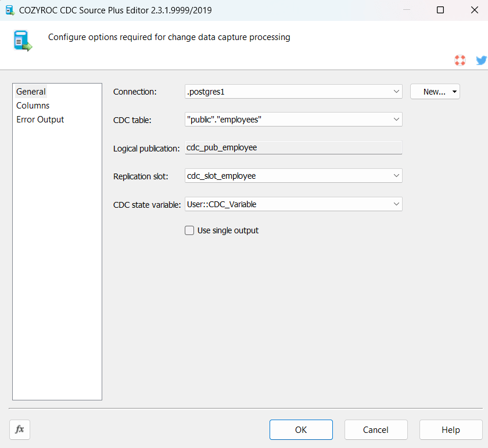Open the help lifebuoy icon

pyautogui.click(x=460, y=60)
